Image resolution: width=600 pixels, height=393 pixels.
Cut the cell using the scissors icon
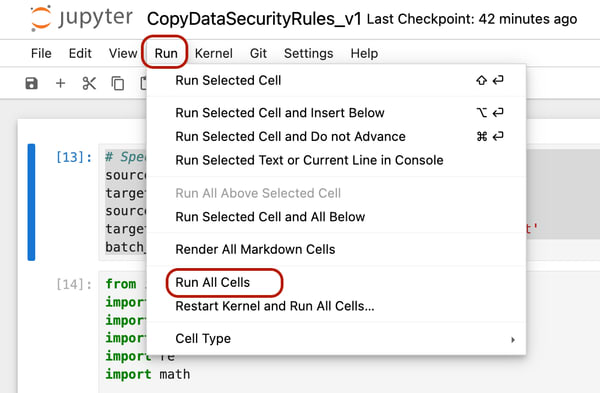(x=89, y=83)
